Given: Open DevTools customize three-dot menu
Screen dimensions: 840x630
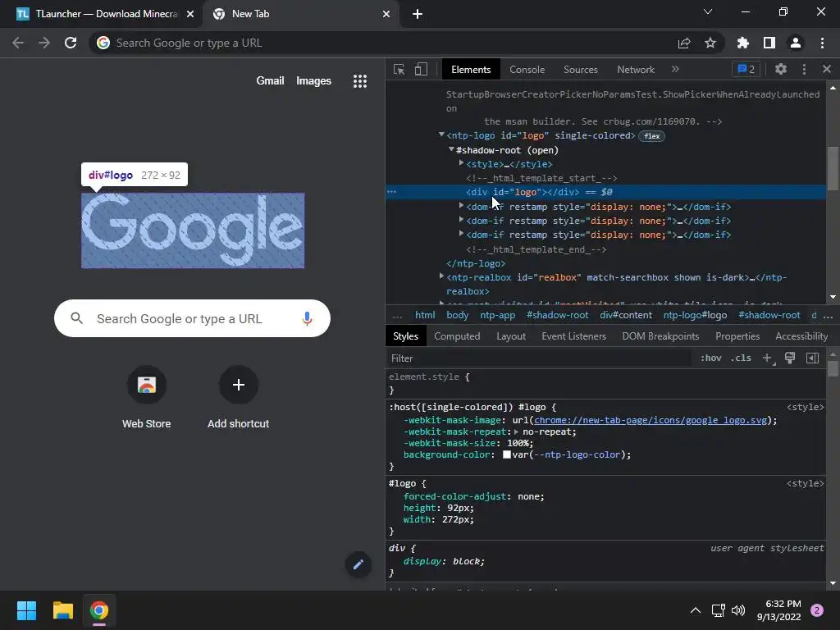Looking at the screenshot, I should pyautogui.click(x=804, y=69).
